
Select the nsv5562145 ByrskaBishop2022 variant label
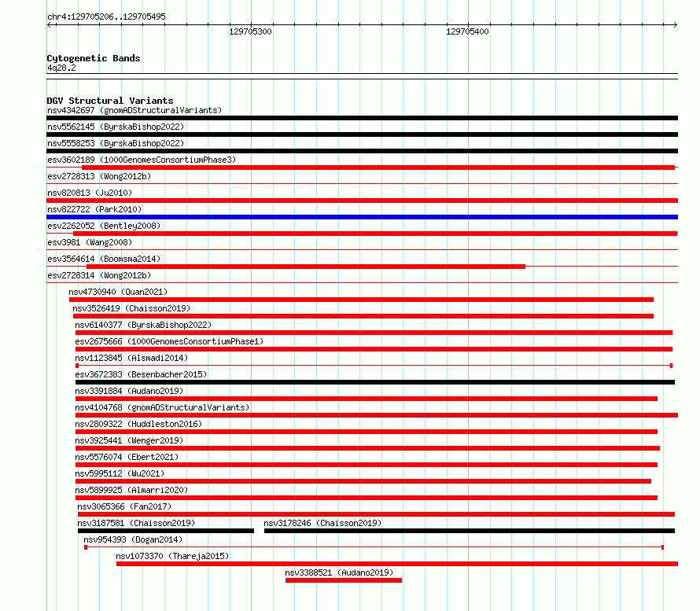(x=116, y=127)
